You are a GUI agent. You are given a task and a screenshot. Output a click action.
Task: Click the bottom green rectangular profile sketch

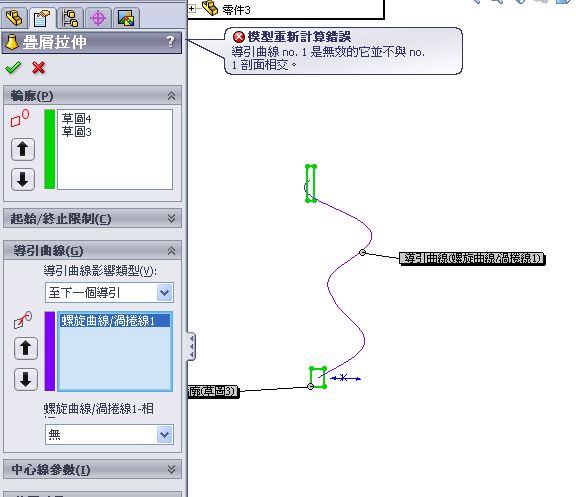(x=318, y=377)
